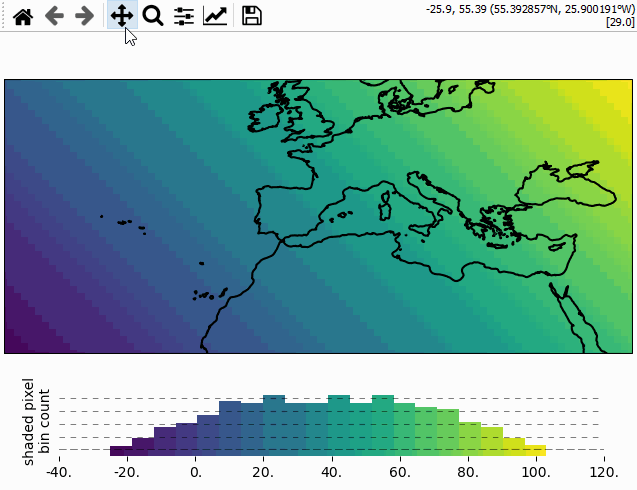This screenshot has height=490, width=637.
Task: Click the histogram bar near value 40
Action: [x=338, y=425]
